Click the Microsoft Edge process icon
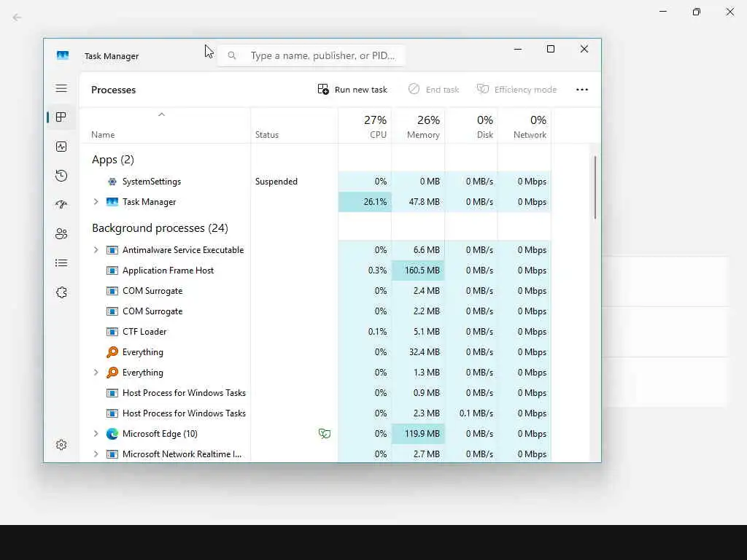Viewport: 747px width, 560px height. point(112,434)
